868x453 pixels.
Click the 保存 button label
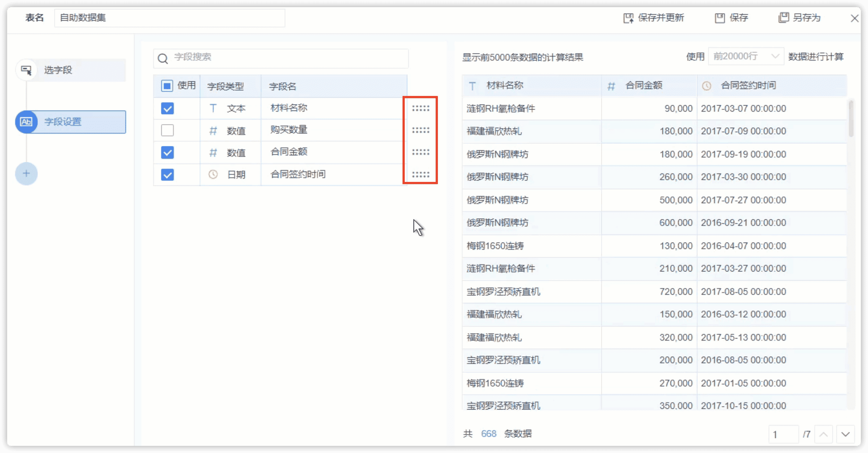[738, 17]
